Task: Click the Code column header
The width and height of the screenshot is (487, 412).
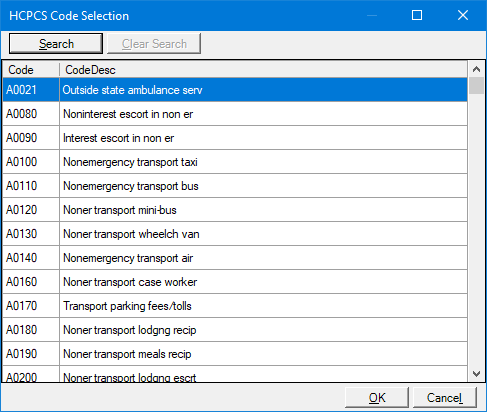Action: [31, 70]
